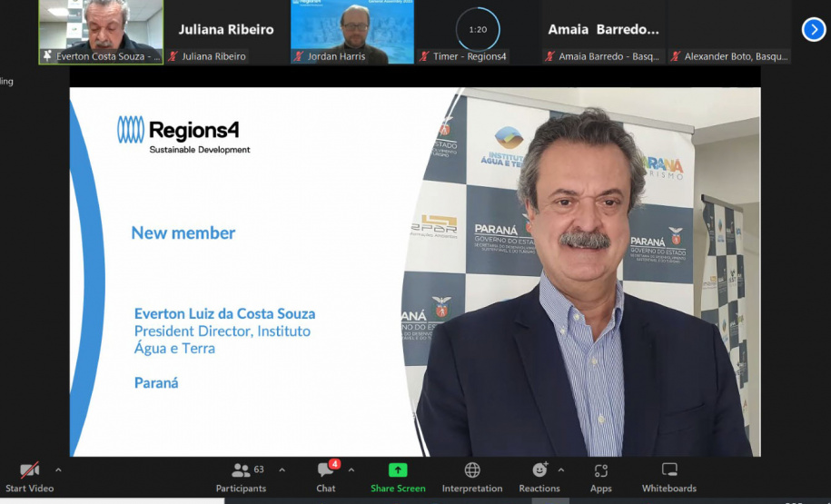The height and width of the screenshot is (504, 831).
Task: Expand the chevron next to Participants
Action: (282, 469)
